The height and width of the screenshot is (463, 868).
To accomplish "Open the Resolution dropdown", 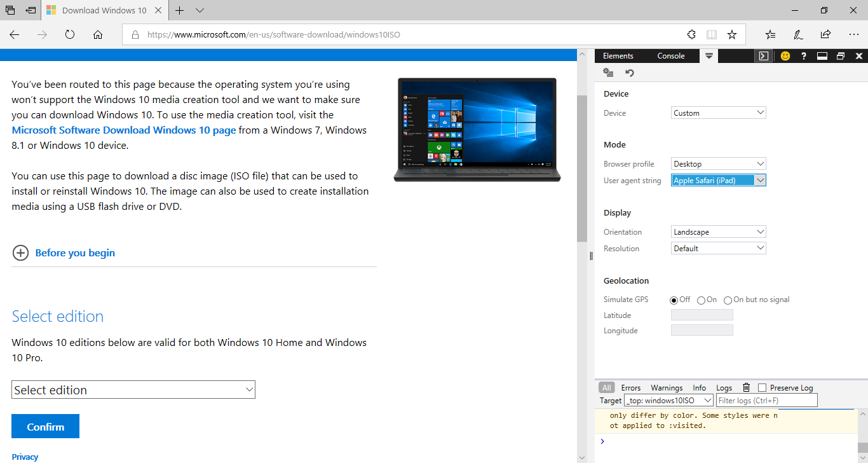I will point(719,248).
